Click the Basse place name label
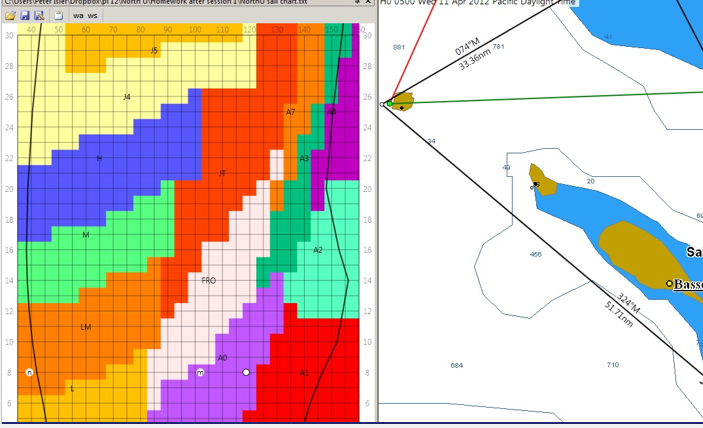Image resolution: width=703 pixels, height=428 pixels. (688, 284)
